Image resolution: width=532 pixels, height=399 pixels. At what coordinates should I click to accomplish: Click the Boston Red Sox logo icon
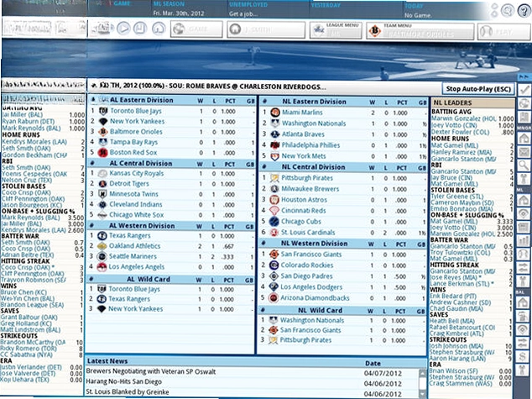(x=102, y=153)
